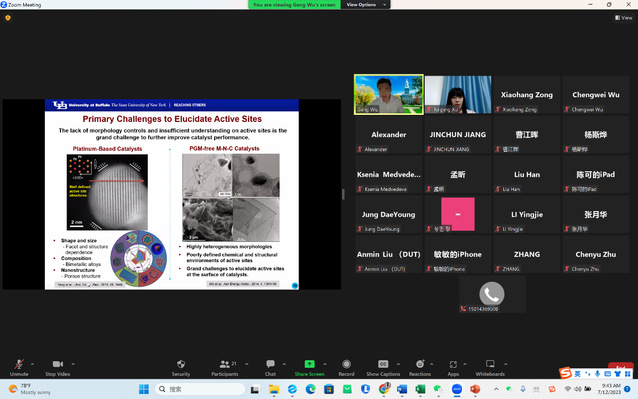Select Gong Wu's video thumbnail

389,94
